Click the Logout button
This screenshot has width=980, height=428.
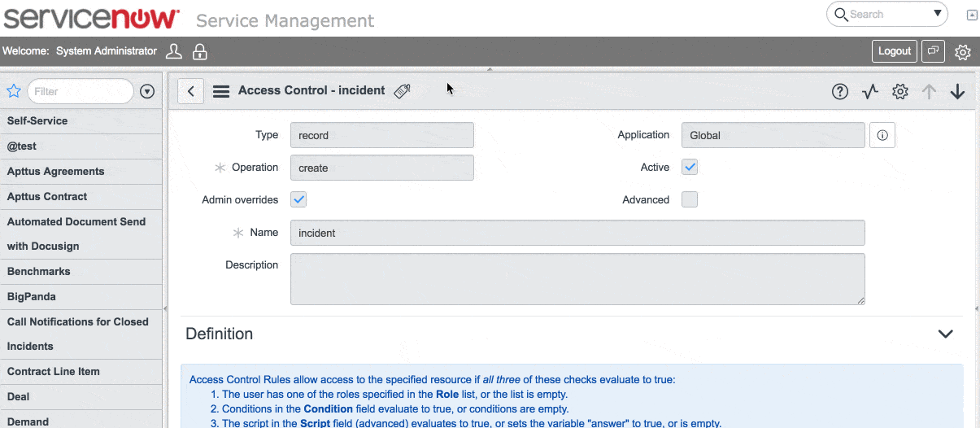point(894,51)
